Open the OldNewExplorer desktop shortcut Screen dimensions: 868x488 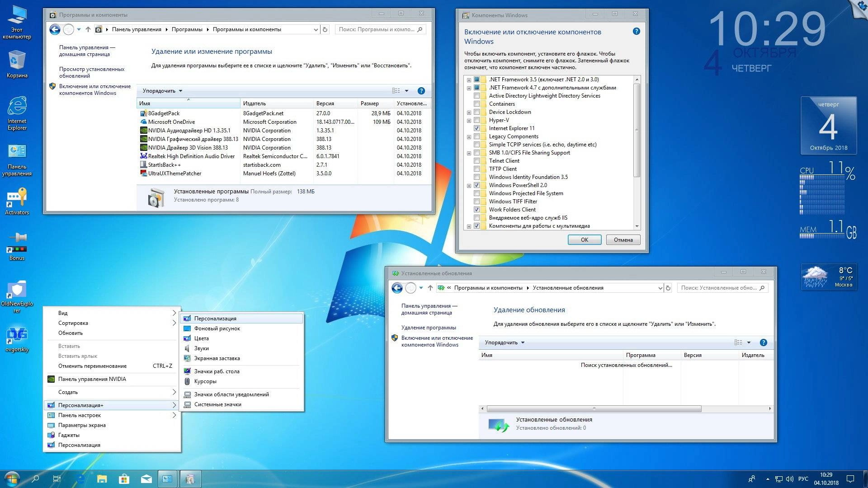point(17,296)
